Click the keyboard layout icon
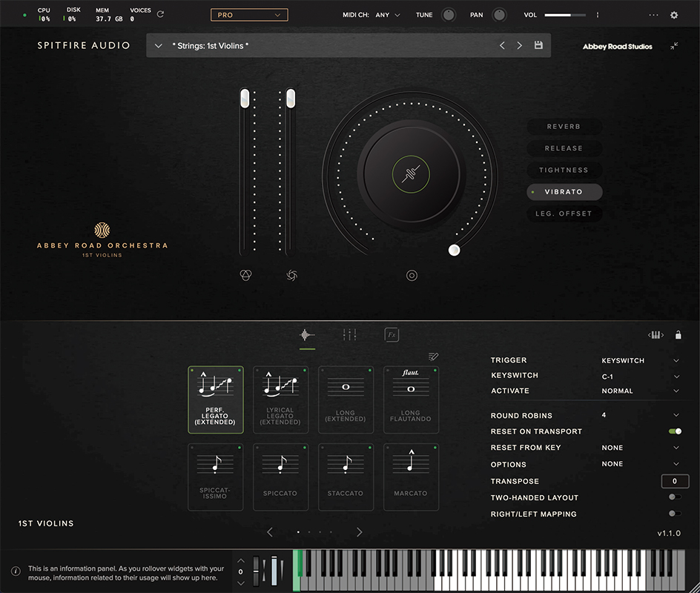Screen dimensions: 700x593 point(656,335)
